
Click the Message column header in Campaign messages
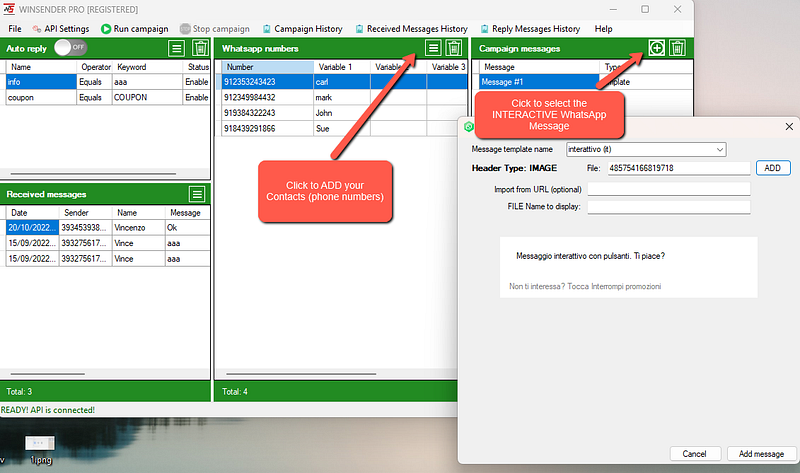pos(539,67)
